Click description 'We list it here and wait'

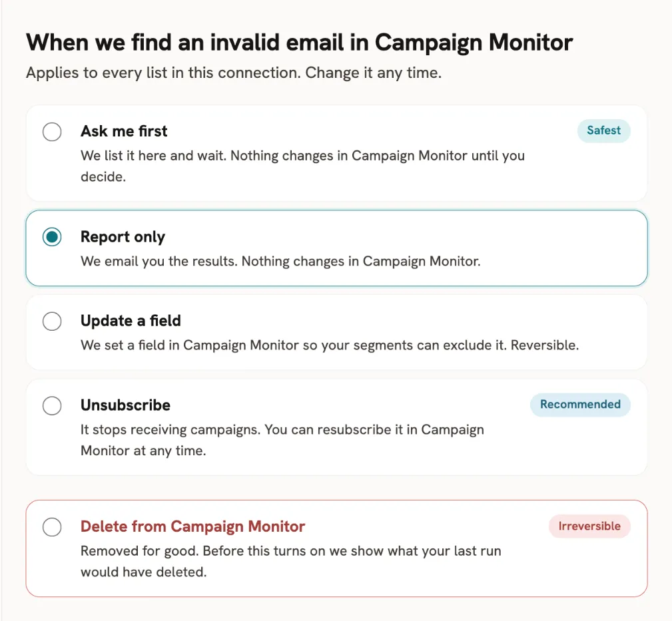(302, 166)
